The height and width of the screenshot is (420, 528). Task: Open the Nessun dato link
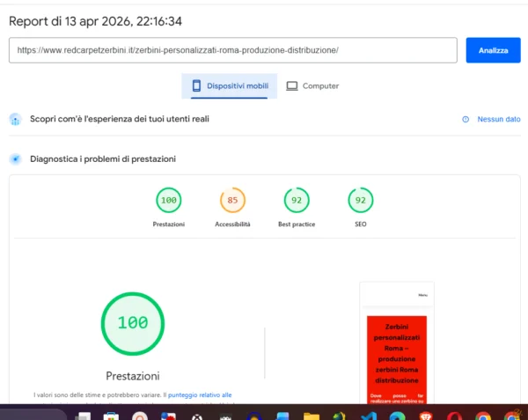click(x=499, y=119)
